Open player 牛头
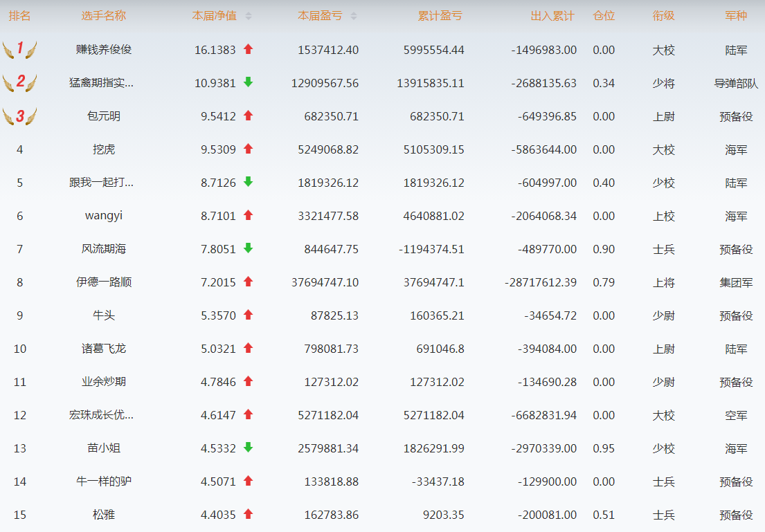The width and height of the screenshot is (765, 532). 103,315
